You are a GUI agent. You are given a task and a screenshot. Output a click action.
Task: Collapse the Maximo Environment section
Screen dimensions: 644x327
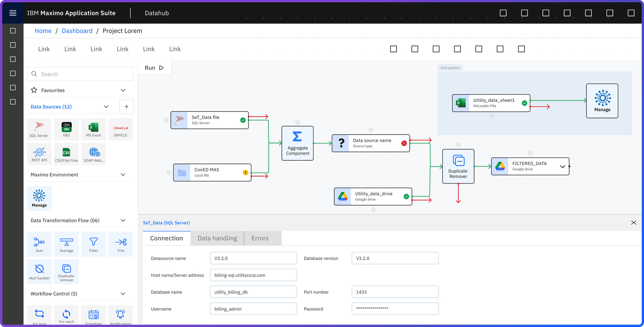[123, 175]
